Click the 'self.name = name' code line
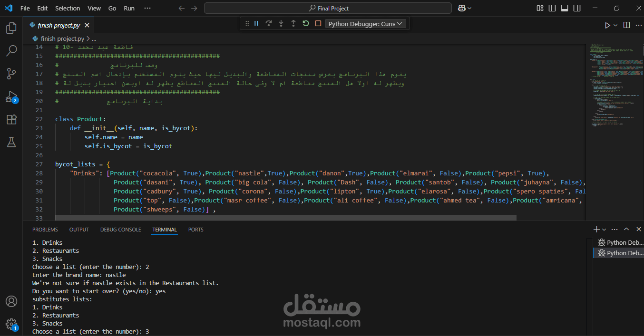 (114, 137)
